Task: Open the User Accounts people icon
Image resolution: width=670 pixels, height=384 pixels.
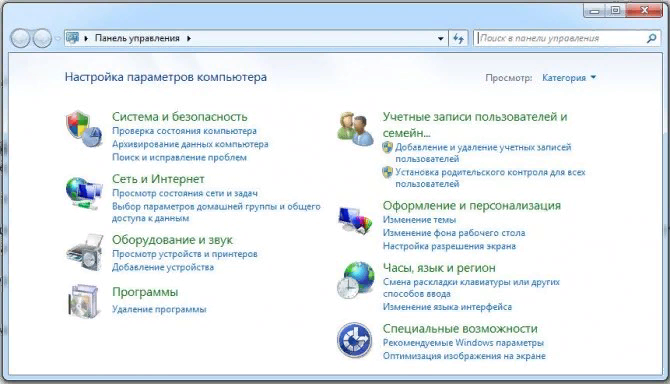Action: click(x=355, y=129)
